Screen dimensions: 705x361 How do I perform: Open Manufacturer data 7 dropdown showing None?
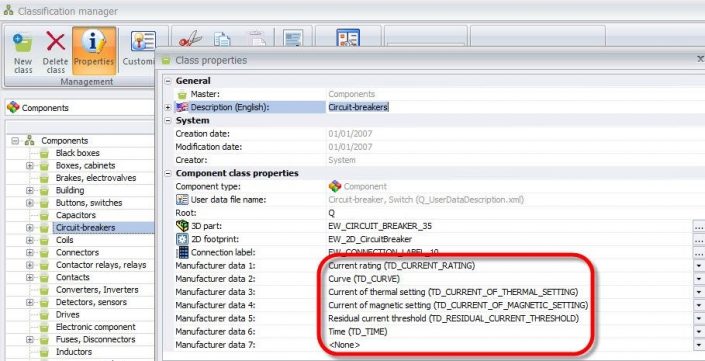tap(699, 345)
